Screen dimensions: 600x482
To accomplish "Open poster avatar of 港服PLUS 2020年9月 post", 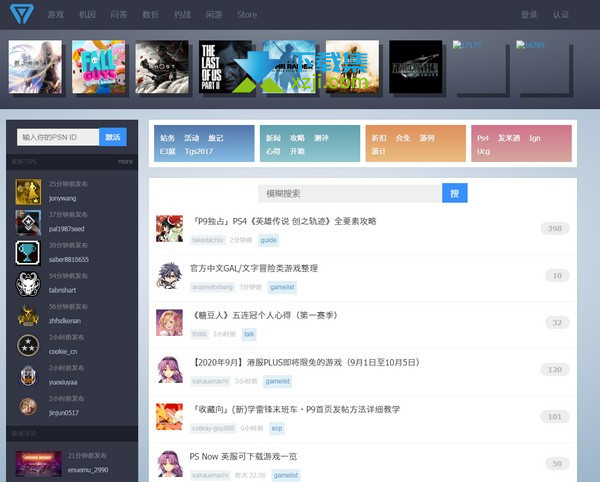I will tap(170, 370).
